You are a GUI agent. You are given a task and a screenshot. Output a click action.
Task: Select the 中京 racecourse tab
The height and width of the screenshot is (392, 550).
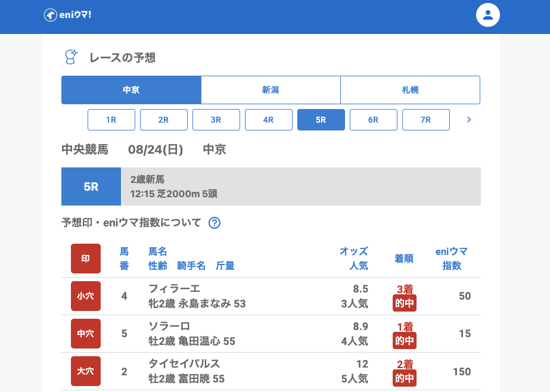[131, 90]
